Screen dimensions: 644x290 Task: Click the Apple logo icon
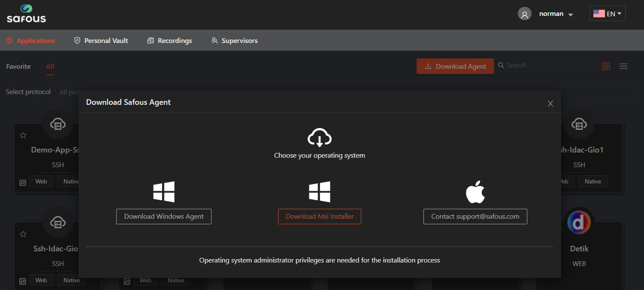tap(475, 192)
